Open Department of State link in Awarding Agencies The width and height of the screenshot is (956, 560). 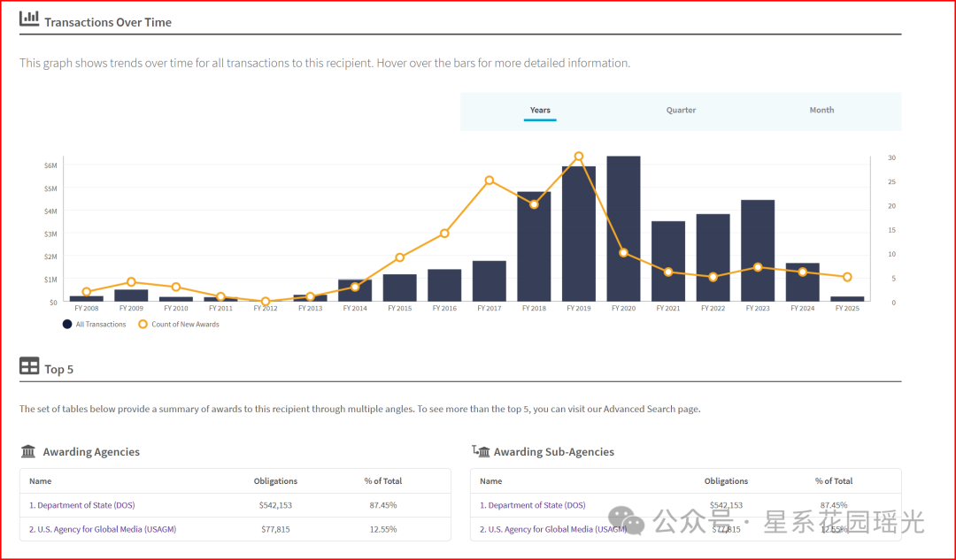coord(81,505)
